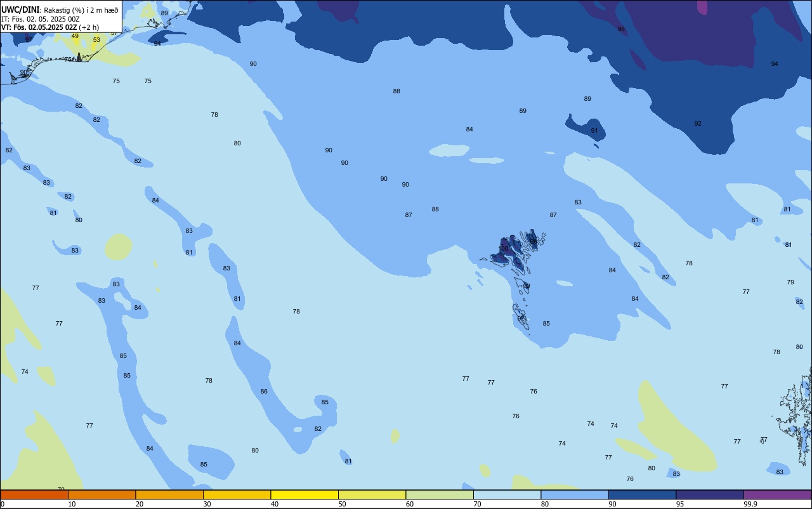This screenshot has height=509, width=812.
Task: Click the 'VT: Fös. 02.05.2025 02Z (+2 h)' line
Action: [50, 27]
